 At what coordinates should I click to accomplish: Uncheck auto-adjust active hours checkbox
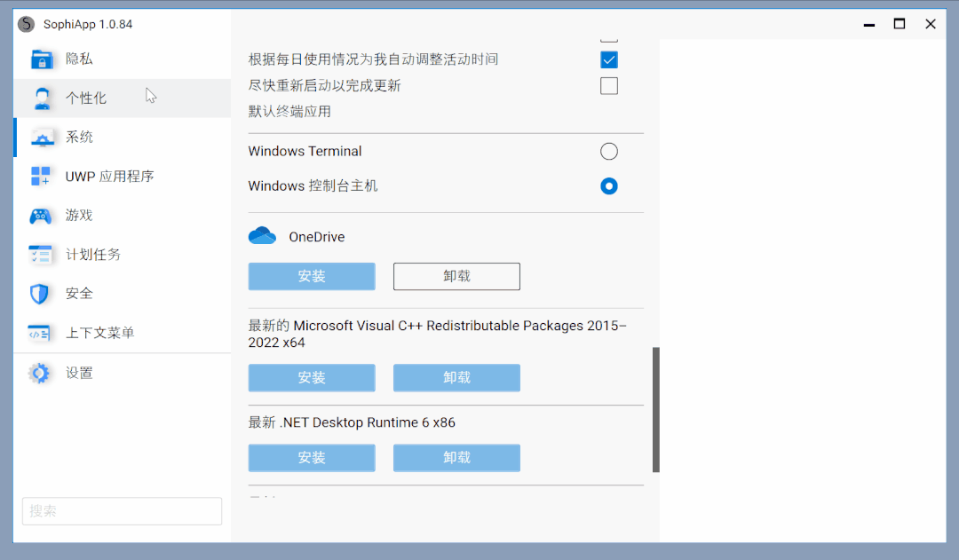coord(609,60)
